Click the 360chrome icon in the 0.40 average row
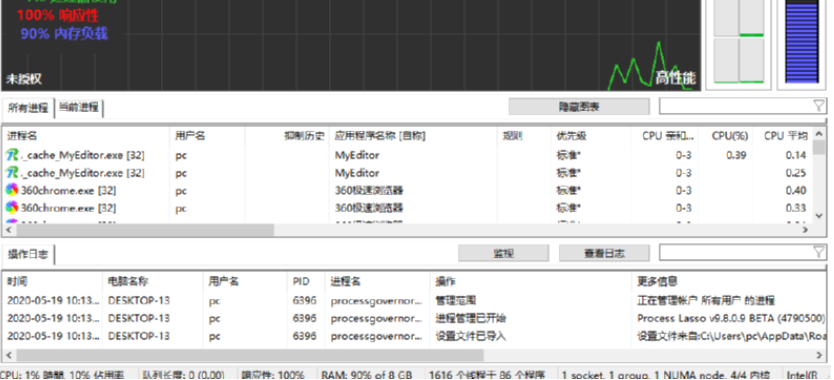This screenshot has width=834, height=380. pyautogui.click(x=12, y=190)
